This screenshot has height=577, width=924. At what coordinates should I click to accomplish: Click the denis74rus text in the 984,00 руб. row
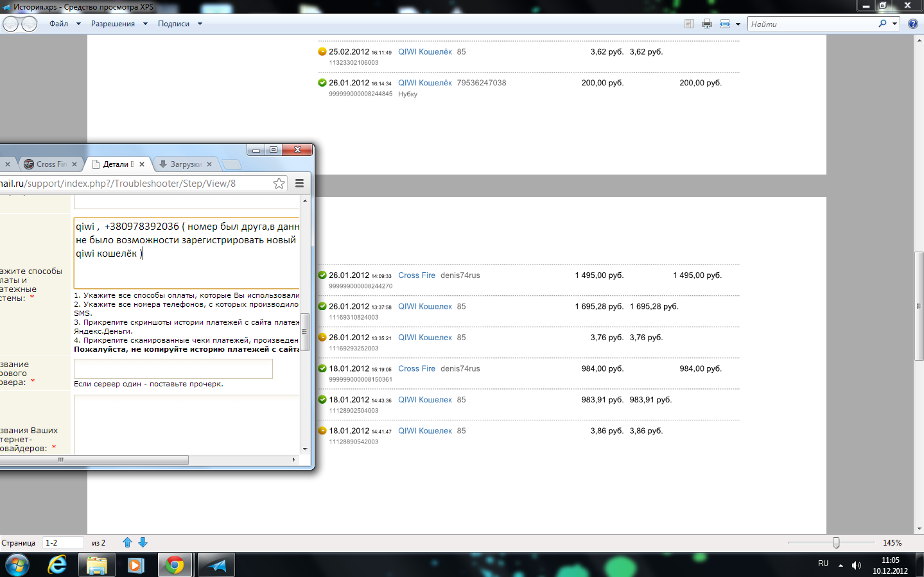tap(460, 369)
